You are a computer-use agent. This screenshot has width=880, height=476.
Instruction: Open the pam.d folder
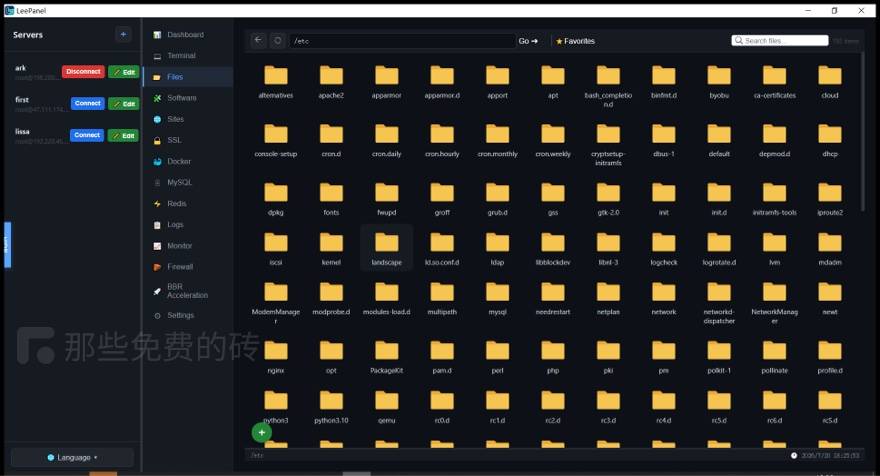(x=442, y=357)
